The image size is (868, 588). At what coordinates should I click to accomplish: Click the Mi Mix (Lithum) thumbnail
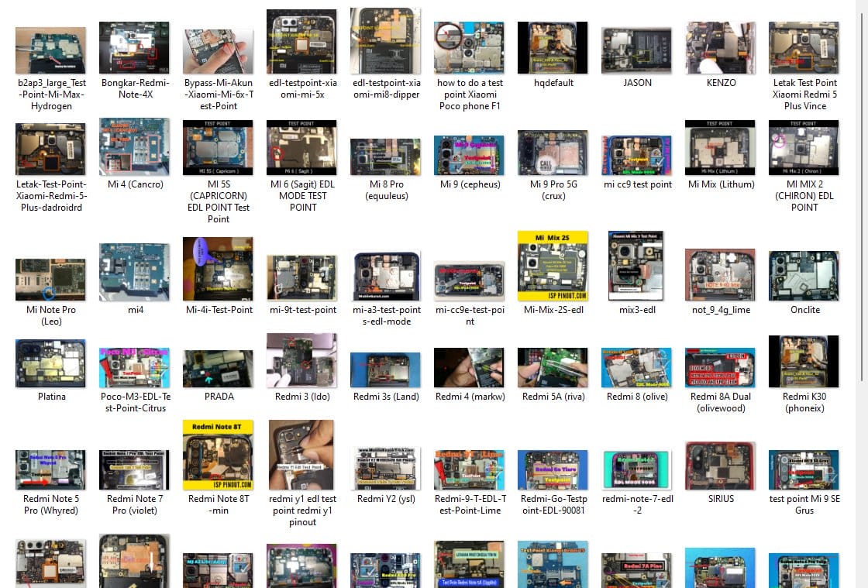[x=720, y=147]
